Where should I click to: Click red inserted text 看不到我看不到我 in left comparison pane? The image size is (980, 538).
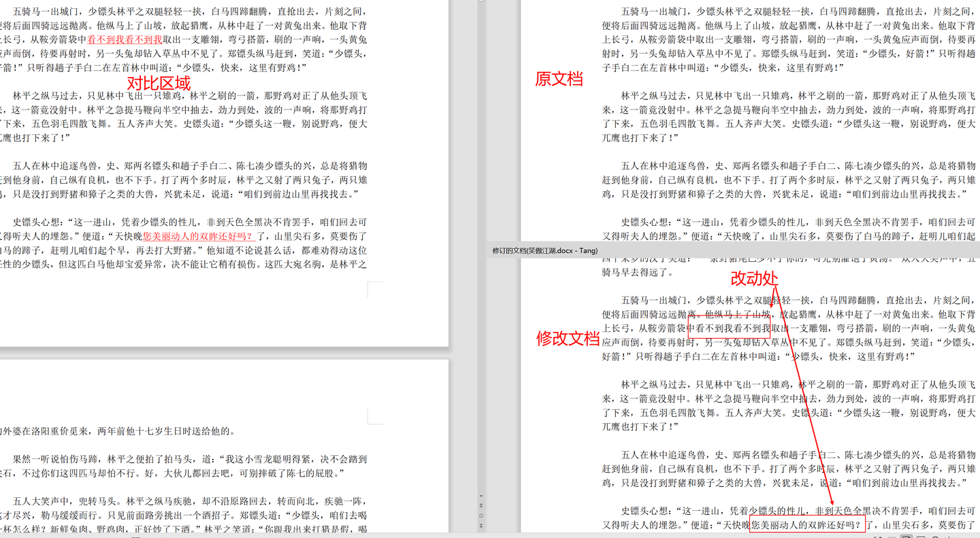125,39
